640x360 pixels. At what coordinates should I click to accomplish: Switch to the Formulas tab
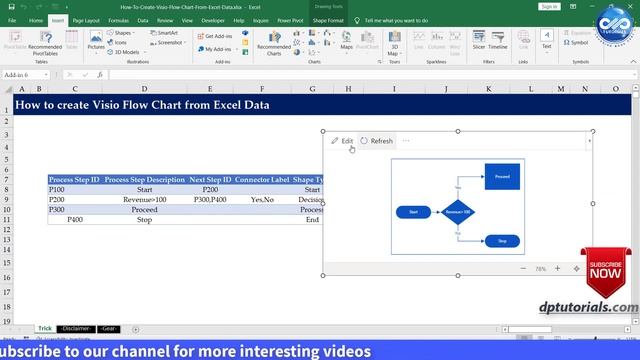pyautogui.click(x=118, y=20)
